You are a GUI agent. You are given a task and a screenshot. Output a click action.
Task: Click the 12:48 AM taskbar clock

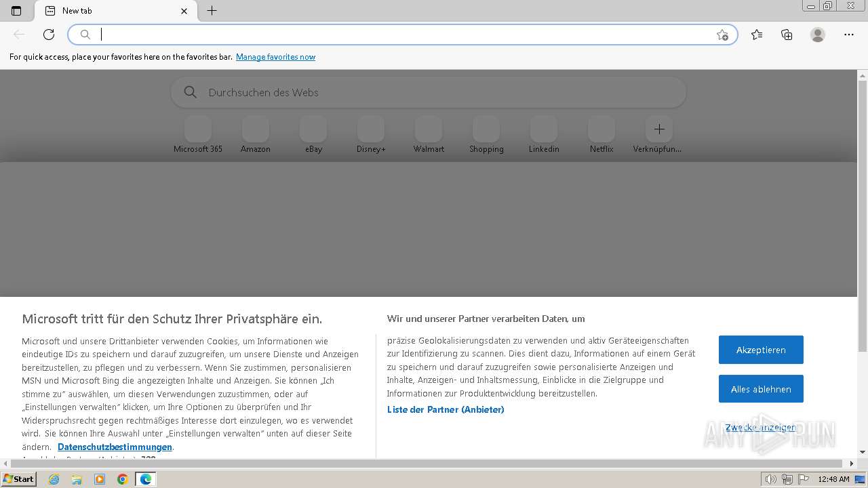coord(833,479)
